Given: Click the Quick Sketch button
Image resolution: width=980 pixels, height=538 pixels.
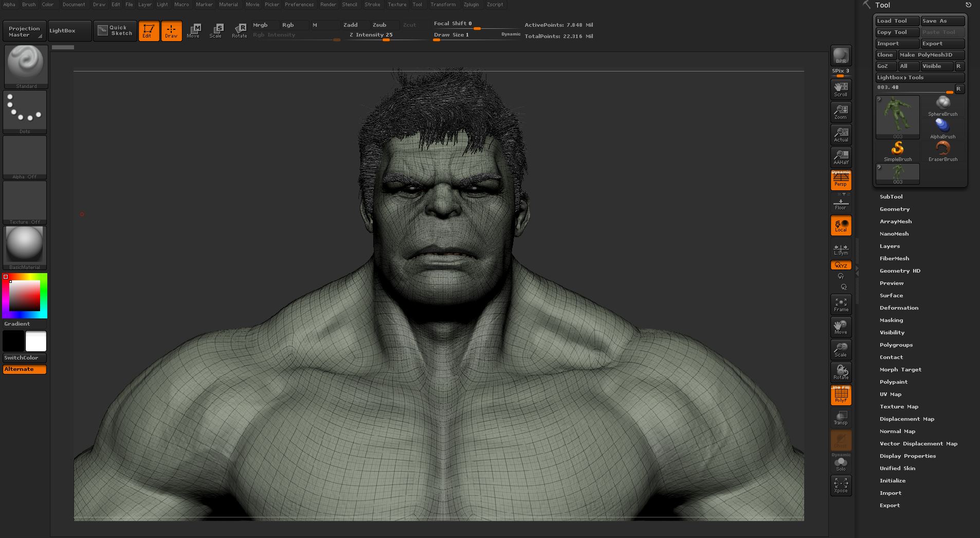Looking at the screenshot, I should click(x=115, y=31).
